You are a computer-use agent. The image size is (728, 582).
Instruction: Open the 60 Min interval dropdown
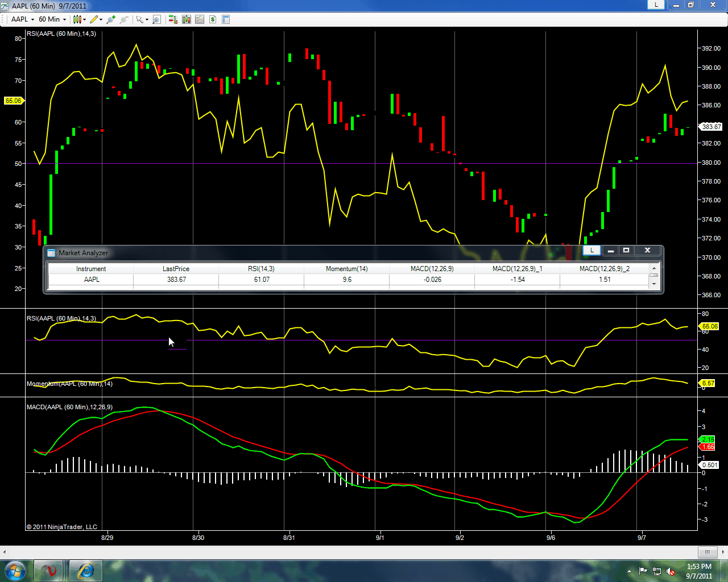pos(52,19)
